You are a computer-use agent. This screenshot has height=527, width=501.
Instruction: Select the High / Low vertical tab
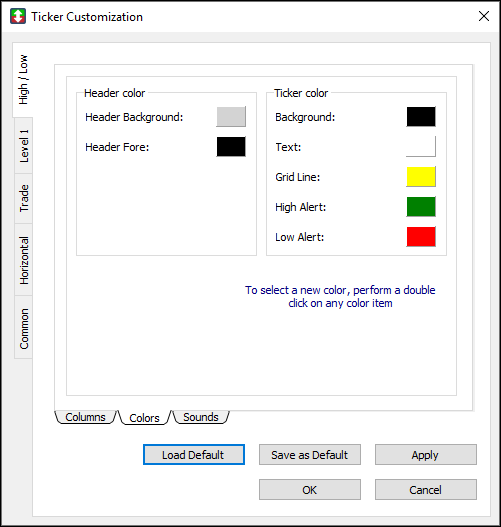pos(23,80)
